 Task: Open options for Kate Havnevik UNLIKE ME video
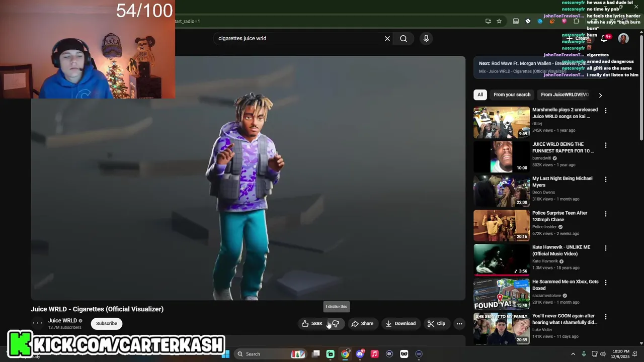point(605,248)
